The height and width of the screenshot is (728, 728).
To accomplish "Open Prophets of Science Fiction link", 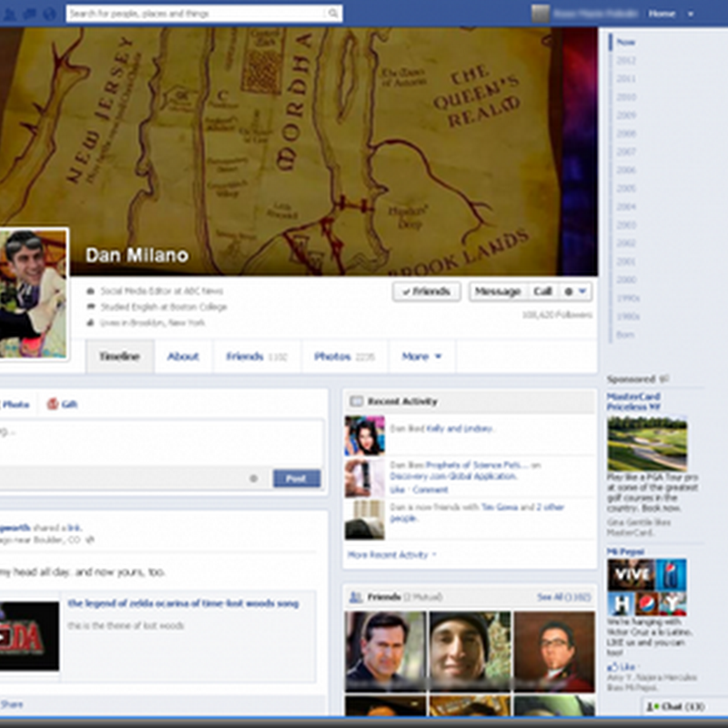I will tap(476, 465).
